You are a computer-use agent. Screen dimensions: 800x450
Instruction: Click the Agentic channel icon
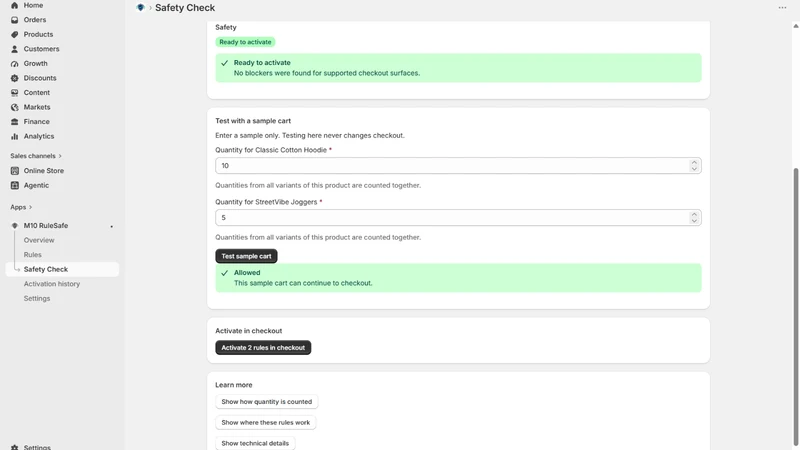click(x=14, y=185)
